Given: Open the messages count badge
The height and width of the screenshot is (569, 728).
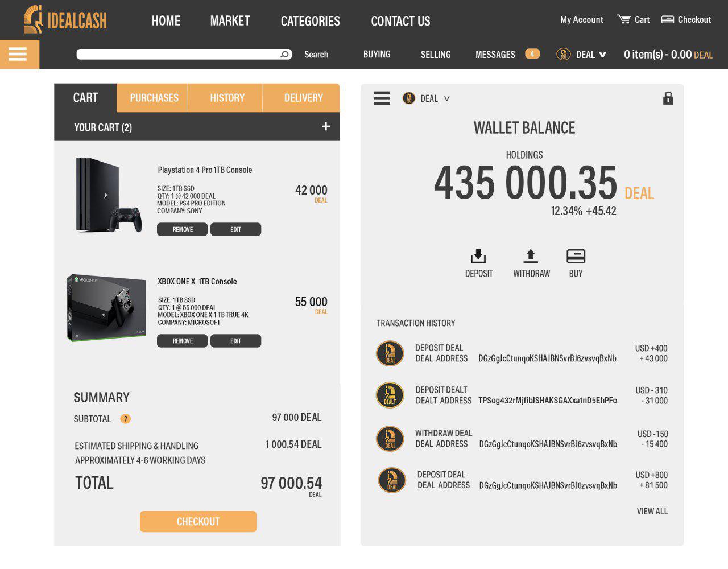Looking at the screenshot, I should coord(532,54).
